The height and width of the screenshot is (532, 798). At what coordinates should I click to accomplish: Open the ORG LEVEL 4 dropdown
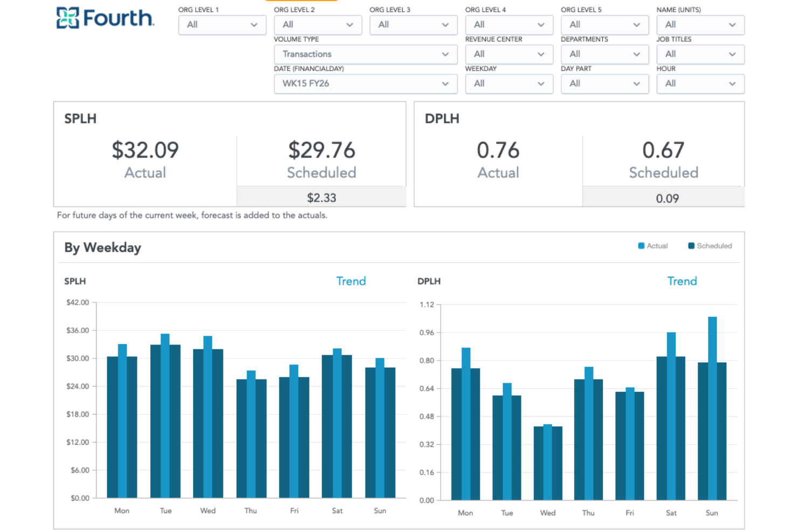pyautogui.click(x=509, y=25)
